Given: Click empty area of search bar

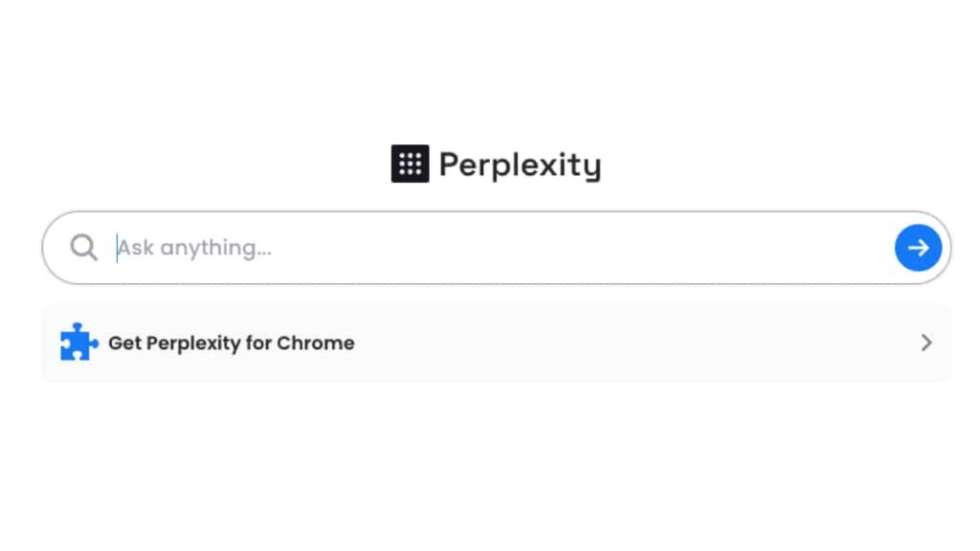Looking at the screenshot, I should pos(563,248).
